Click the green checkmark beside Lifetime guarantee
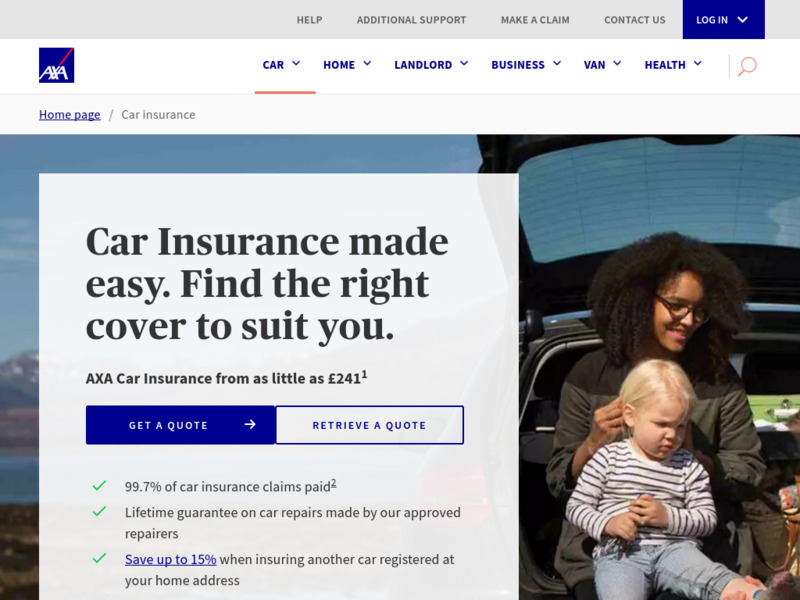 click(x=99, y=511)
